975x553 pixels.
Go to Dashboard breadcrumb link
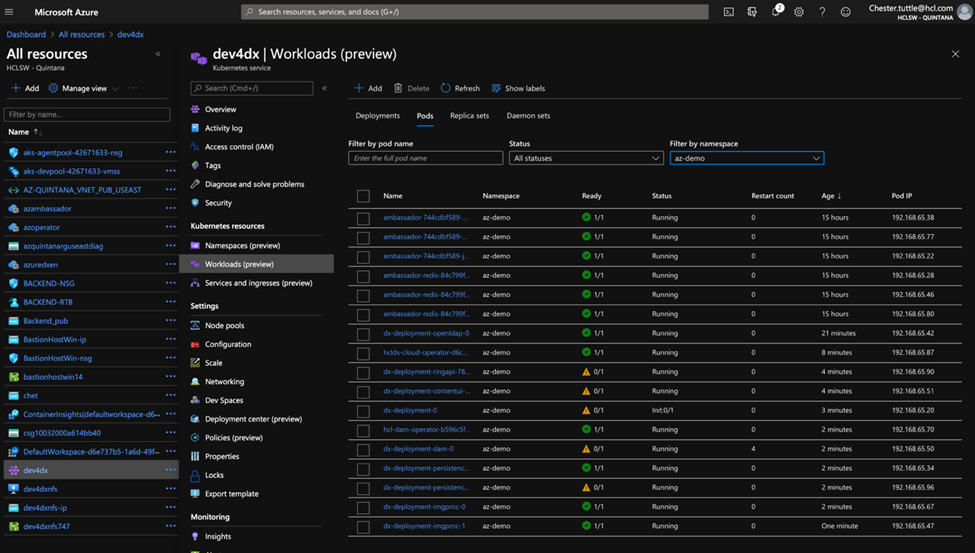point(26,34)
